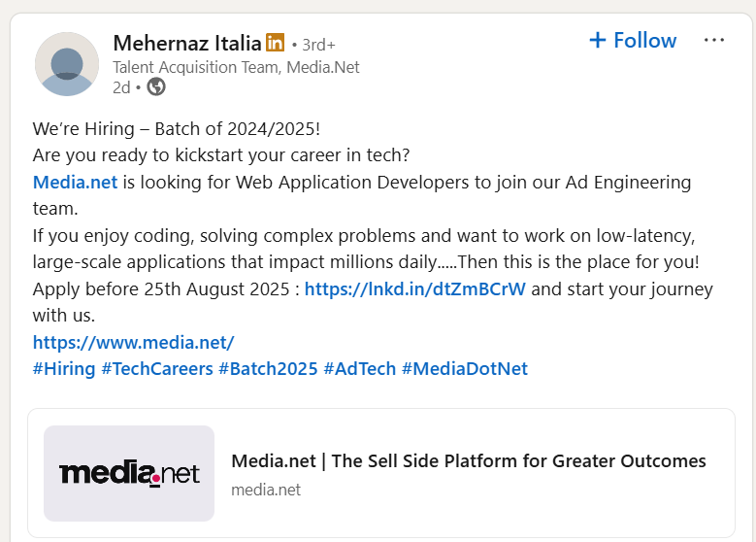Open the Mehernaz Italia profile name link
Image resolution: width=756 pixels, height=542 pixels.
point(187,43)
